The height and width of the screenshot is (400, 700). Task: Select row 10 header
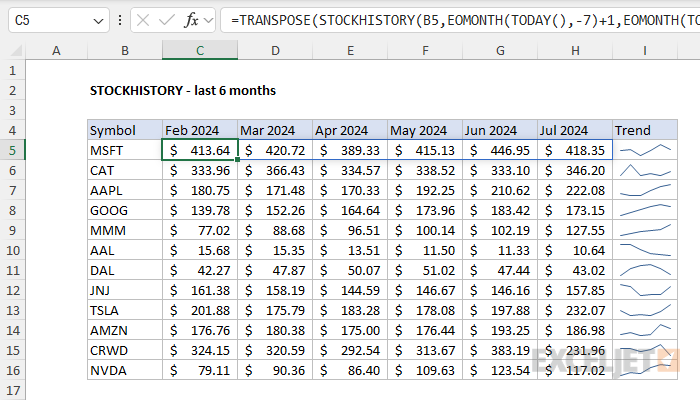pos(12,250)
